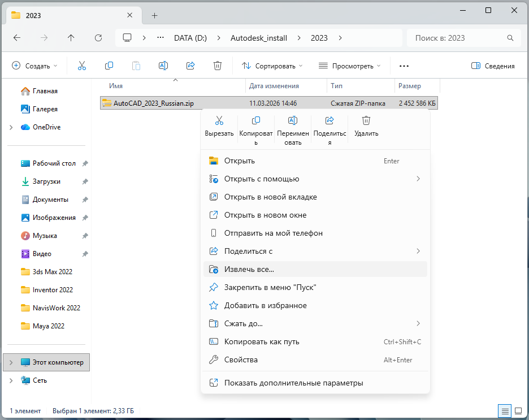The height and width of the screenshot is (420, 529).
Task: Go up one folder level
Action: coord(71,38)
